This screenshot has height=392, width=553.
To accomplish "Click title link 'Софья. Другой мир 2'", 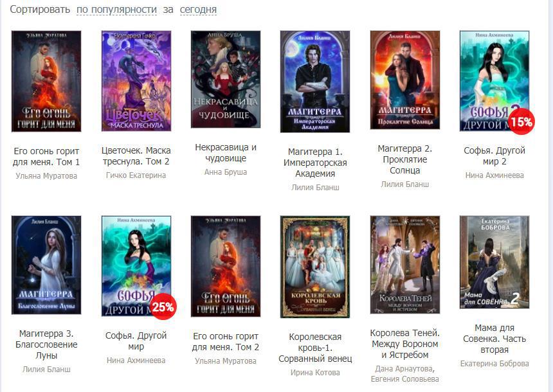I will point(494,156).
